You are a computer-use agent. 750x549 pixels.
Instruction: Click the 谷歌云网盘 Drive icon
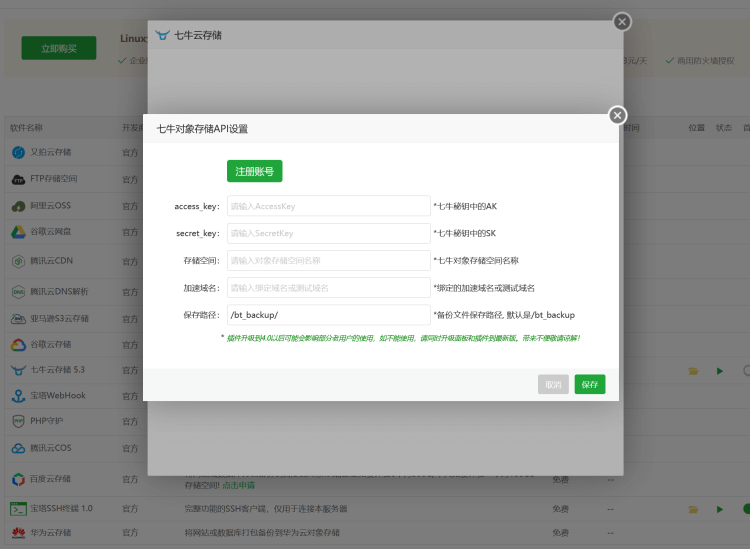tap(18, 232)
